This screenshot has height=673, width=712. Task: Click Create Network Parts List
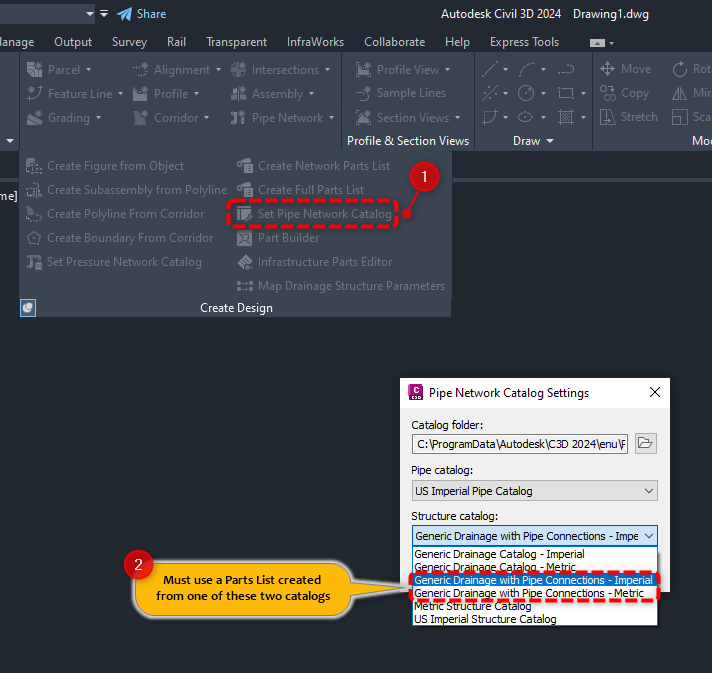click(x=313, y=166)
